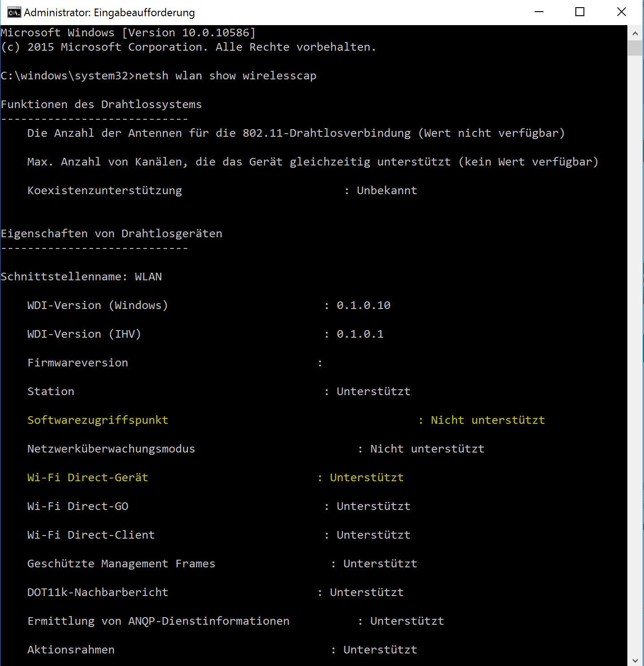Click 'Unterstützt' in the Wi-Fi Direct-Client row

point(374,535)
